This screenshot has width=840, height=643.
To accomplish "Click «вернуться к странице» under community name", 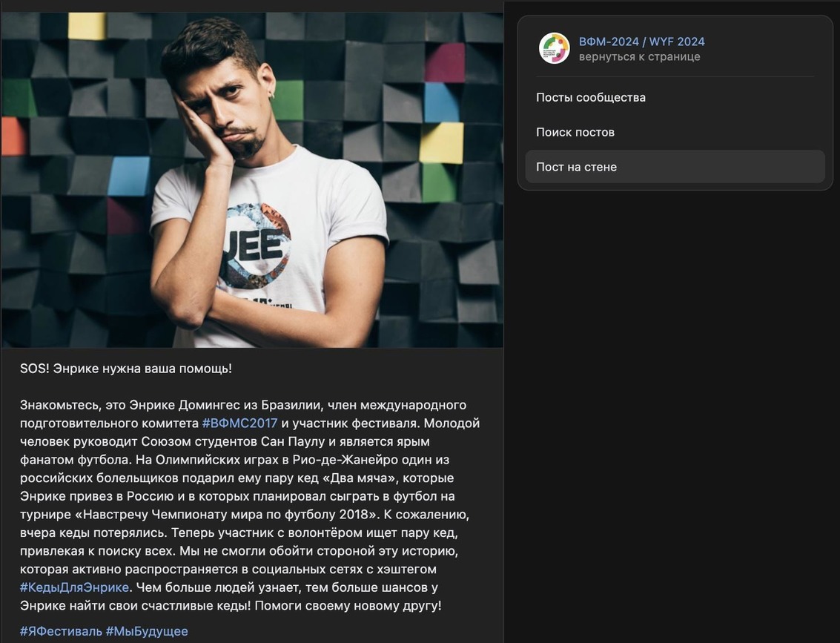I will (639, 57).
